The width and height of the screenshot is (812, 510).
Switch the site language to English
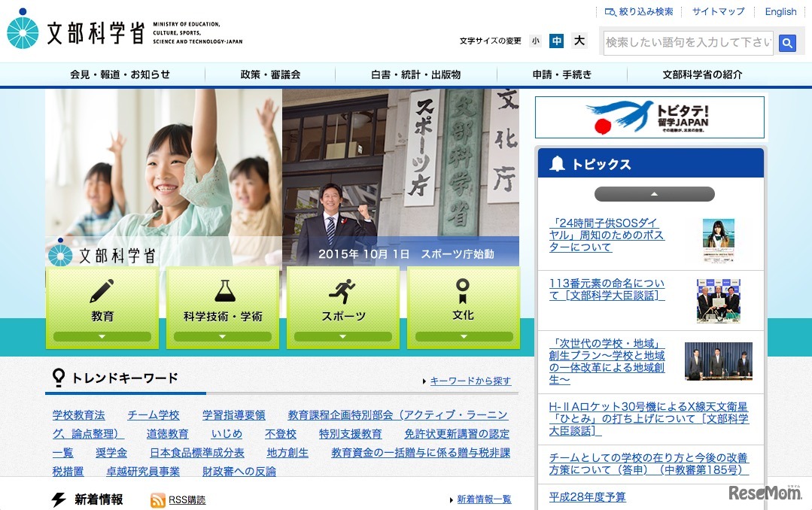tap(780, 11)
